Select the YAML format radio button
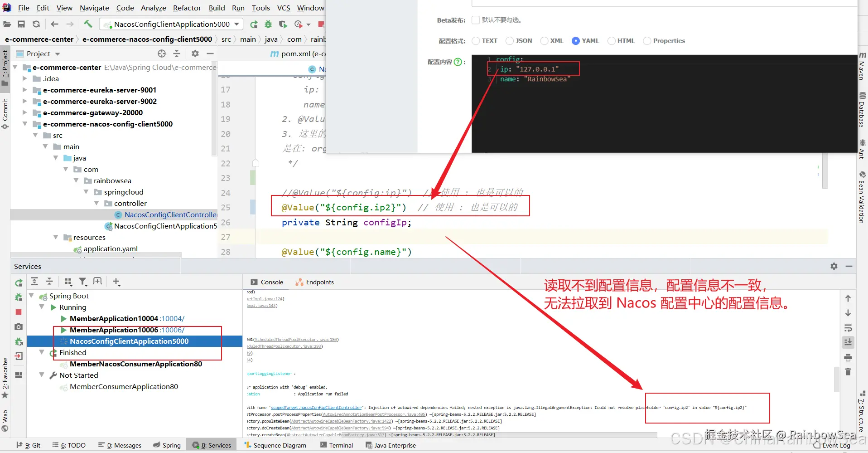The image size is (868, 453). pos(576,41)
